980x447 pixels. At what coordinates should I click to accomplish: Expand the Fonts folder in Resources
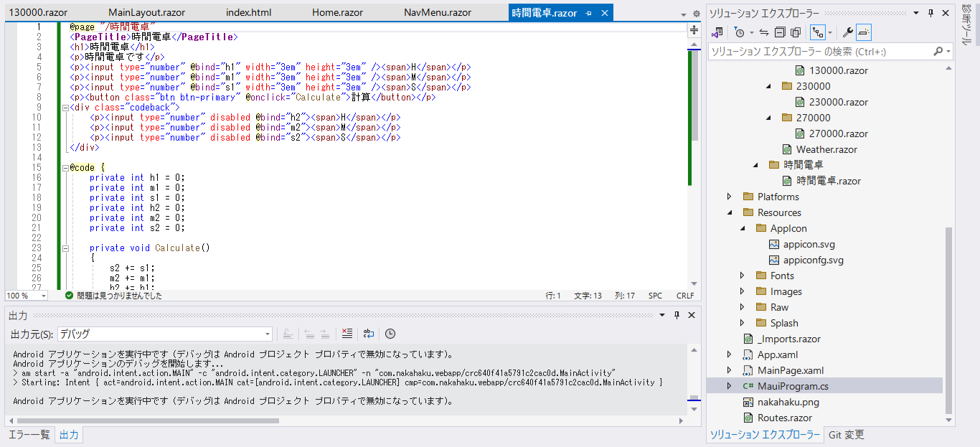click(743, 276)
